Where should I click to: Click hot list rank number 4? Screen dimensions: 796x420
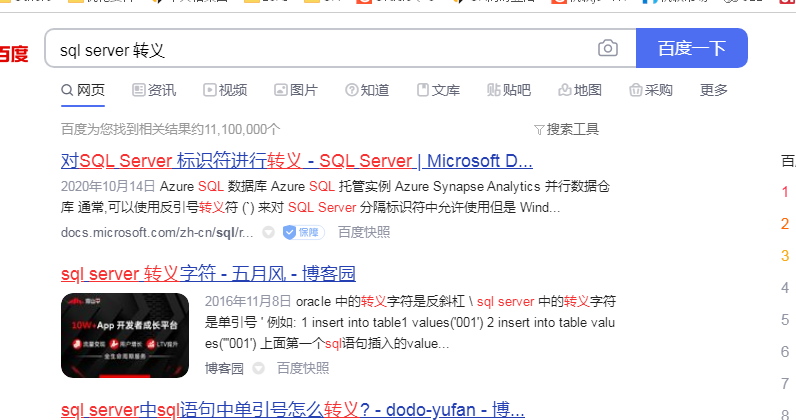(x=785, y=288)
